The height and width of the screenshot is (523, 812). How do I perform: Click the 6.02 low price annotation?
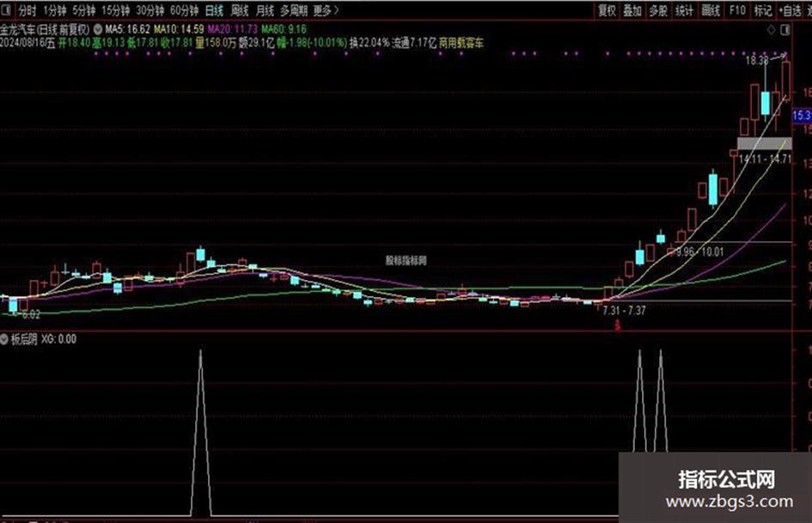click(x=31, y=313)
